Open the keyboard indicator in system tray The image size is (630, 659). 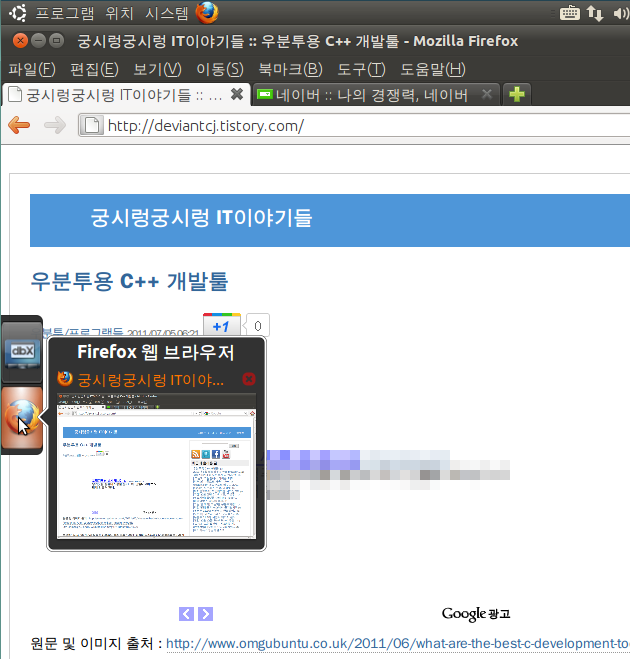(569, 13)
